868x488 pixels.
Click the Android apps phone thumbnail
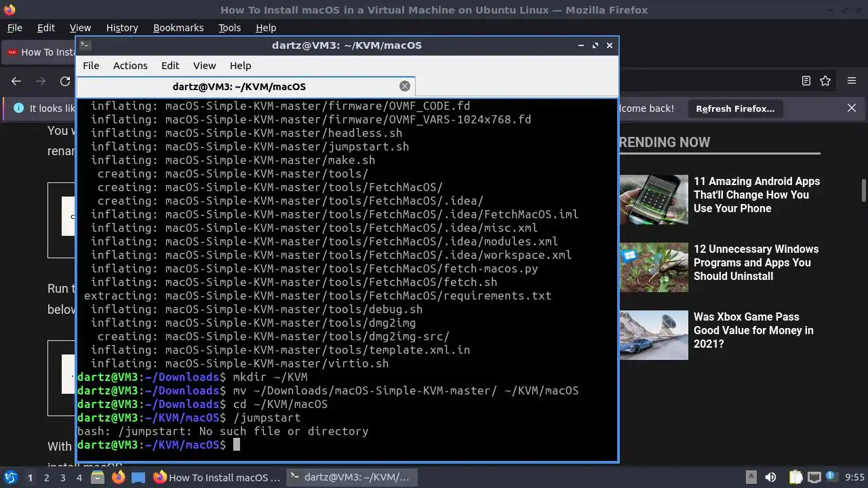pyautogui.click(x=654, y=199)
